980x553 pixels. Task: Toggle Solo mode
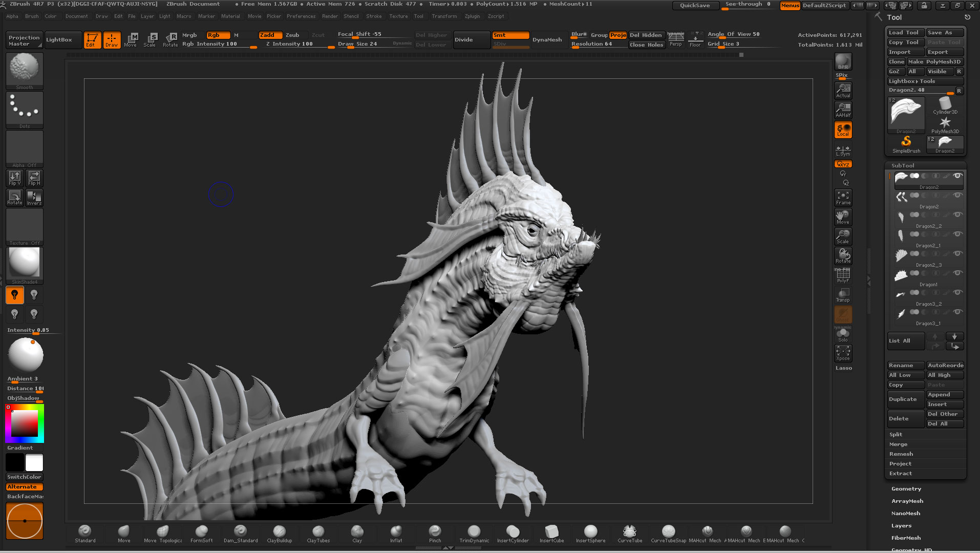(843, 334)
